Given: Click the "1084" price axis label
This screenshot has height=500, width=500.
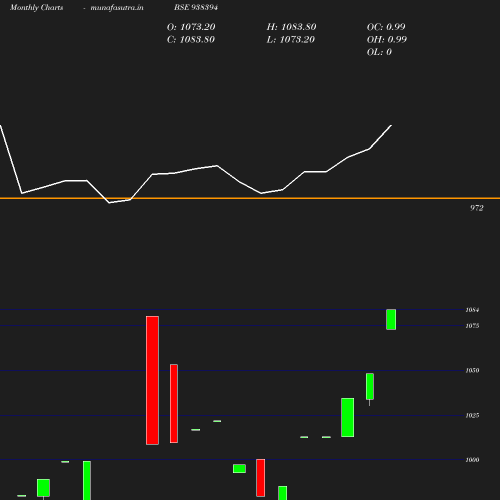Looking at the screenshot, I should (x=472, y=310).
